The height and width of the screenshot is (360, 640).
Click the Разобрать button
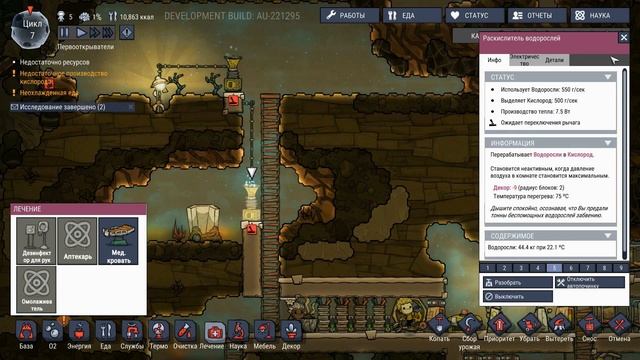(x=518, y=282)
